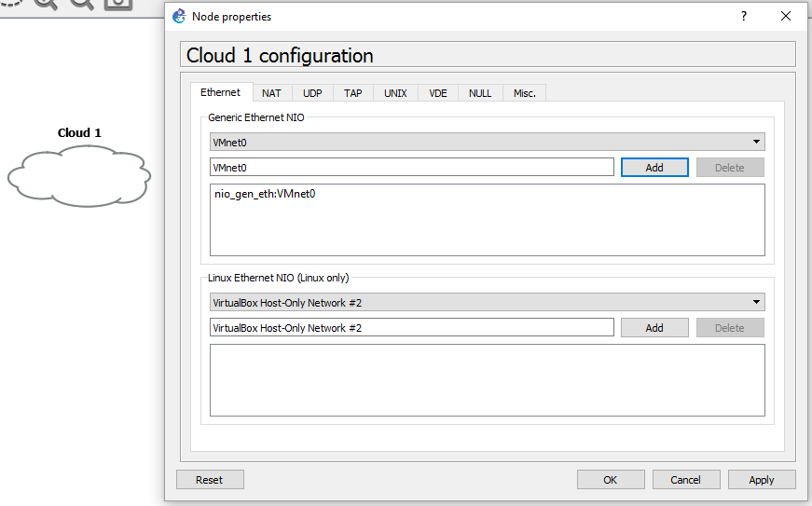Click the Cloud 1 label in workspace
This screenshot has height=506, width=812.
click(x=79, y=133)
